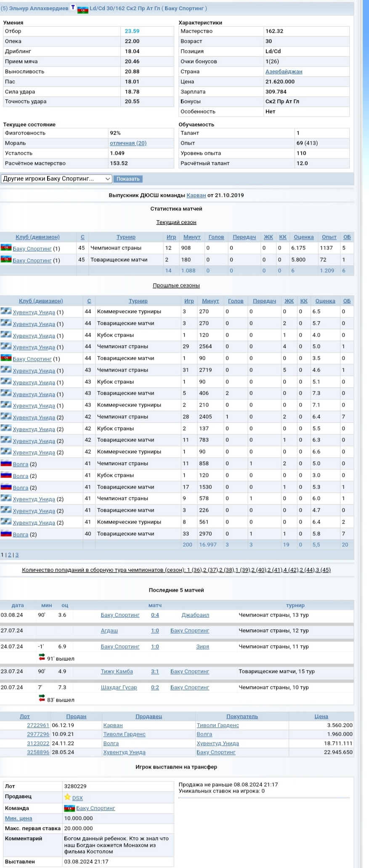Sort current season table by Опыт column
This screenshot has width=369, height=868.
tap(329, 237)
